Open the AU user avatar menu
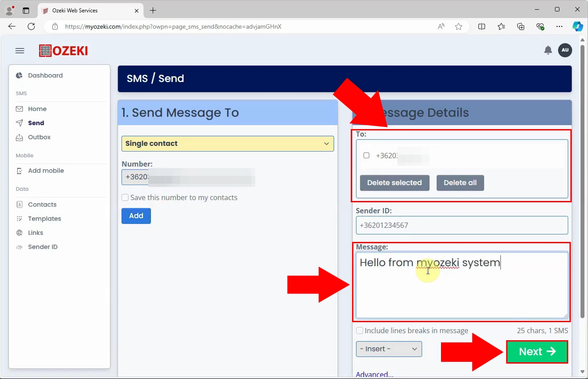 click(565, 50)
